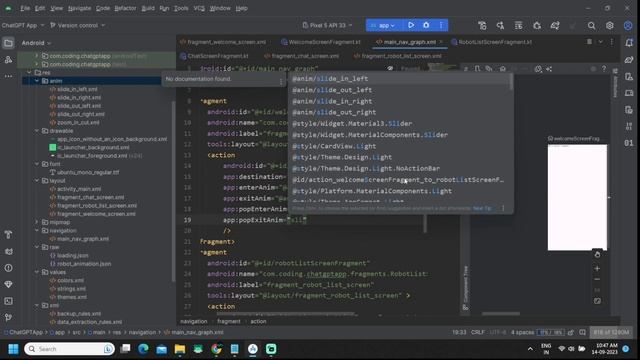Click Next Tip link in completion popup

point(482,209)
